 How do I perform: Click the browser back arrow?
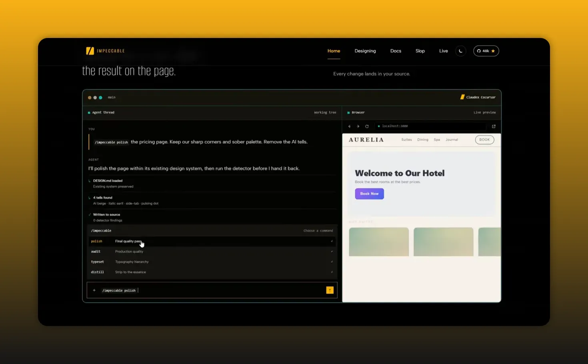coord(350,126)
